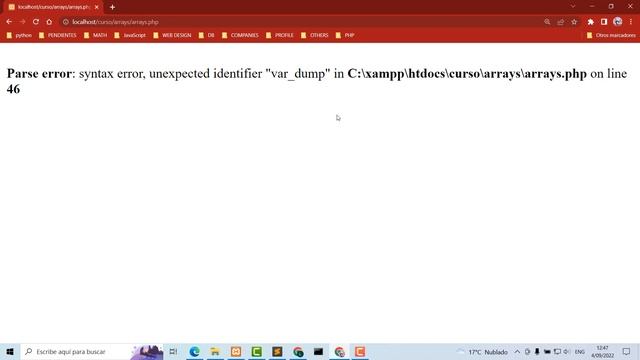Expand the tab search chevron
Image resolution: width=640 pixels, height=360 pixels.
[x=573, y=7]
